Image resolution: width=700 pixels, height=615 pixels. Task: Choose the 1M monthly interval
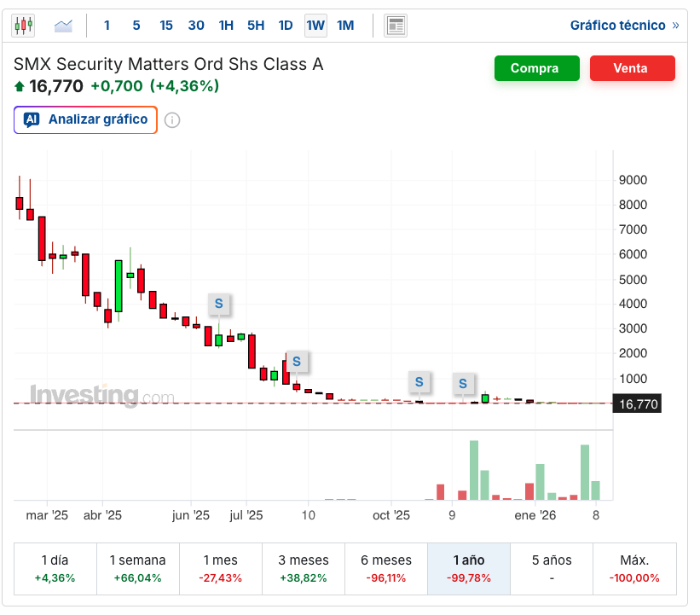(345, 26)
